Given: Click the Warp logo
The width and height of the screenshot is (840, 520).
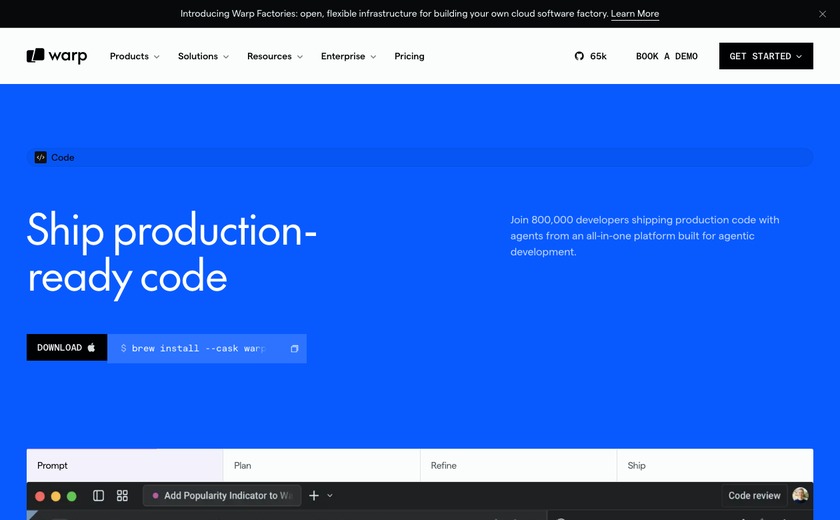Looking at the screenshot, I should pos(57,56).
